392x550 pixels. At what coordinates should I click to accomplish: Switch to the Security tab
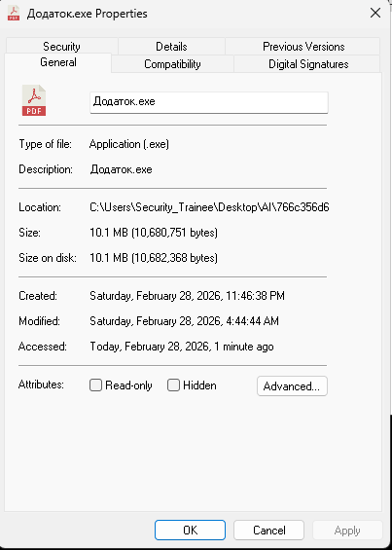61,47
